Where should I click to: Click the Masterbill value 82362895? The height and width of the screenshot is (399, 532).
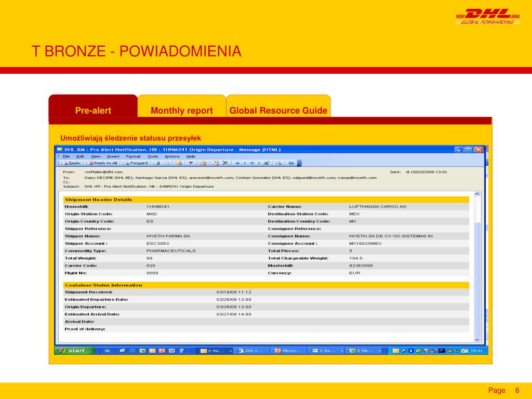click(361, 265)
